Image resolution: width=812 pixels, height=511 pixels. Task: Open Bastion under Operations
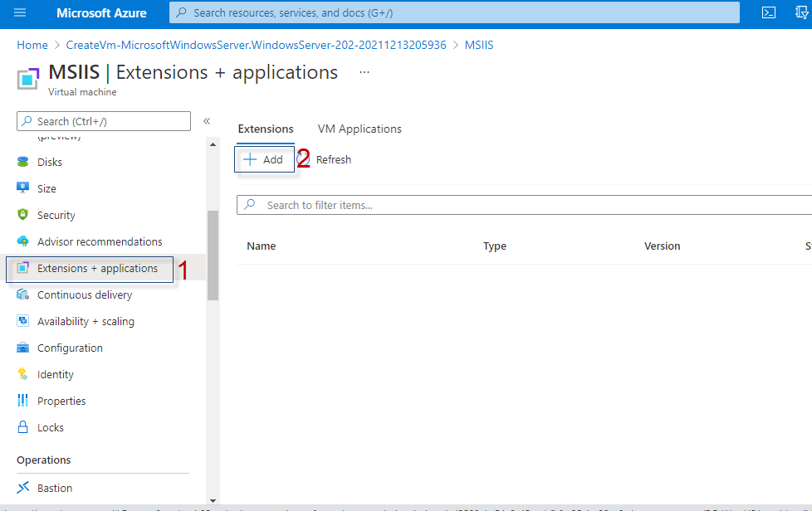tap(54, 489)
